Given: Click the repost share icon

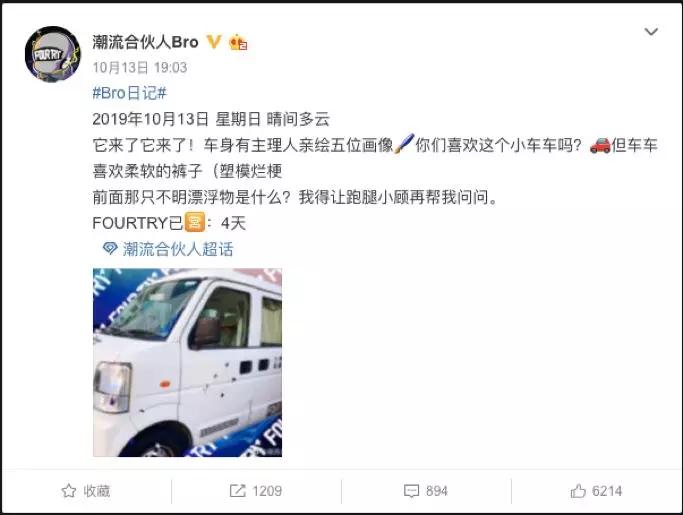Looking at the screenshot, I should point(238,491).
